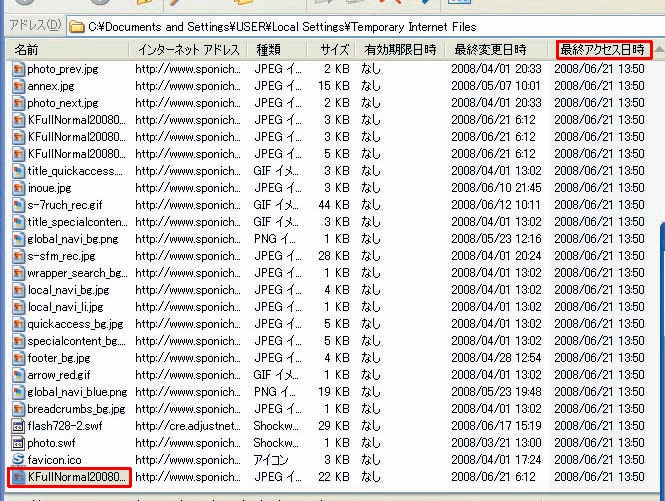Click the http://cre.adjustnet address cell

click(187, 425)
